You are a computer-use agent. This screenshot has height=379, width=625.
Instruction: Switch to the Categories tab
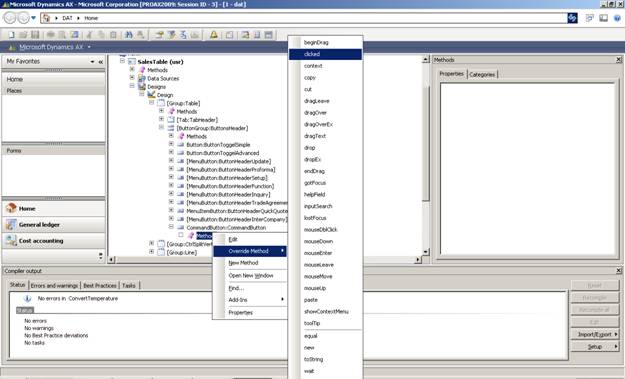pos(482,75)
